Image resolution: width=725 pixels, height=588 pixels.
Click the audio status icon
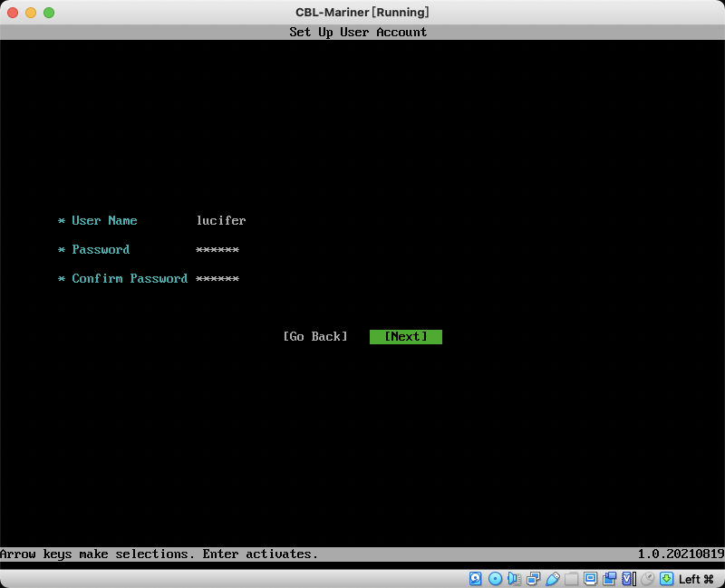tap(514, 578)
